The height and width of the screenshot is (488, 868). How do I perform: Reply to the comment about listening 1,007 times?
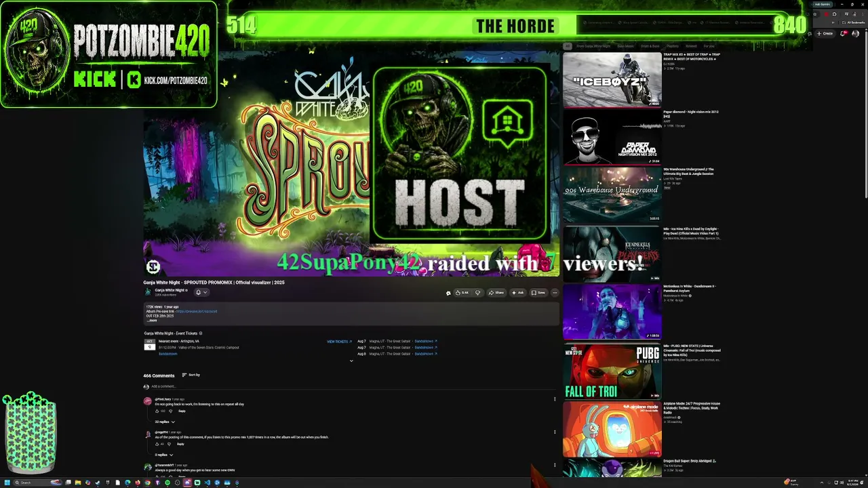coord(180,444)
